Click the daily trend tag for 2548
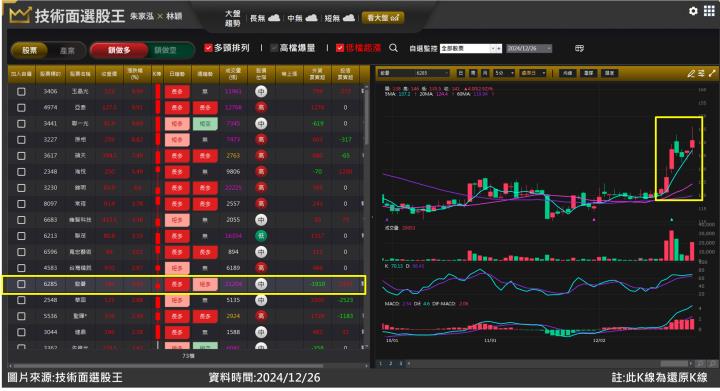Screen dimensions: 720x391 (177, 300)
